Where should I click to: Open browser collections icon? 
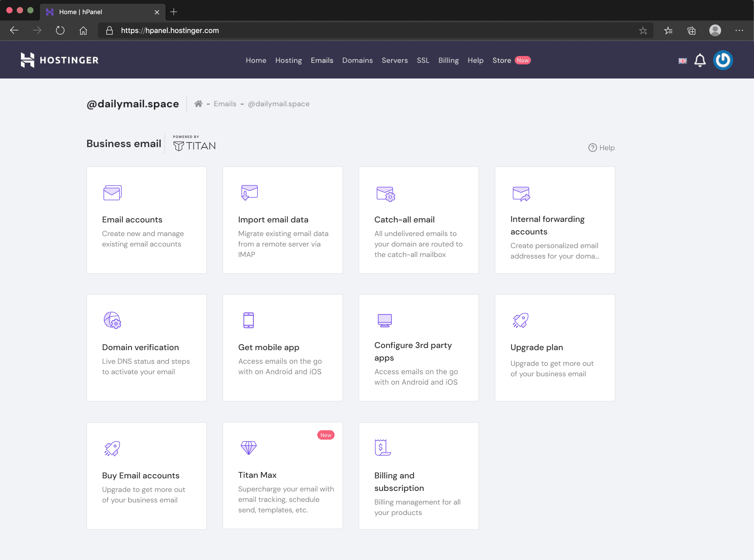(691, 31)
